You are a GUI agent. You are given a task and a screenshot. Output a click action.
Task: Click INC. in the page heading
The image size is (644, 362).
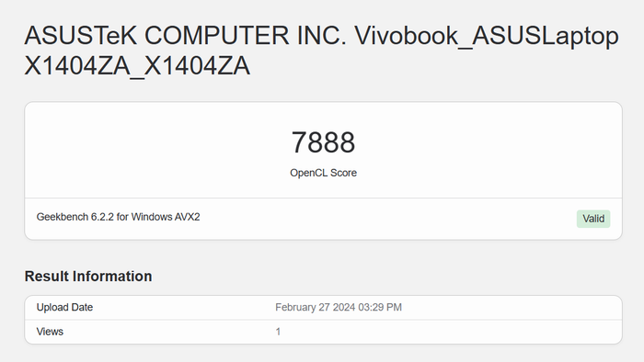(x=322, y=36)
